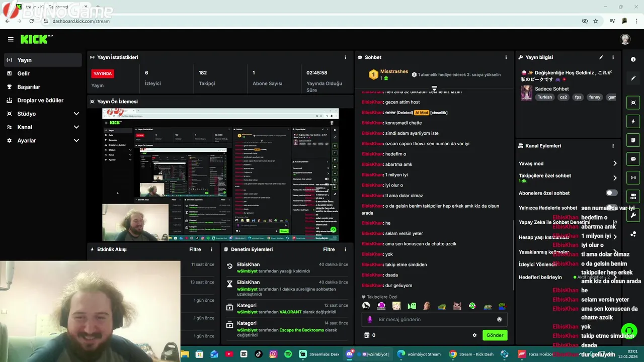Bookmark page with star icon
This screenshot has height=362, width=644.
pyautogui.click(x=596, y=21)
